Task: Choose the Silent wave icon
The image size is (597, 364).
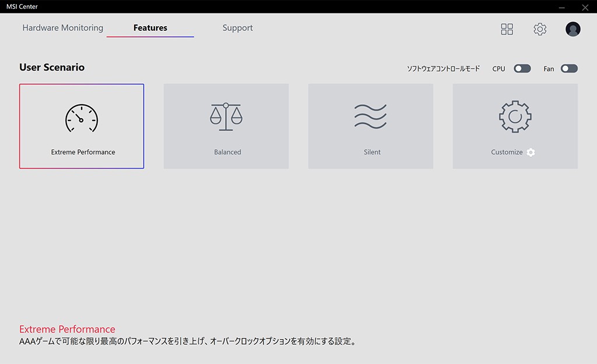Action: [x=370, y=116]
